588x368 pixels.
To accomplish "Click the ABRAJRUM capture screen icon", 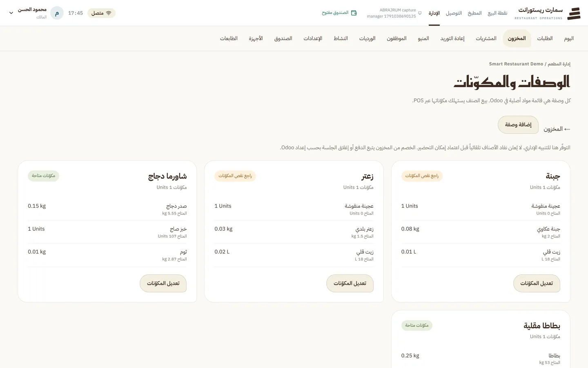I will tap(420, 13).
